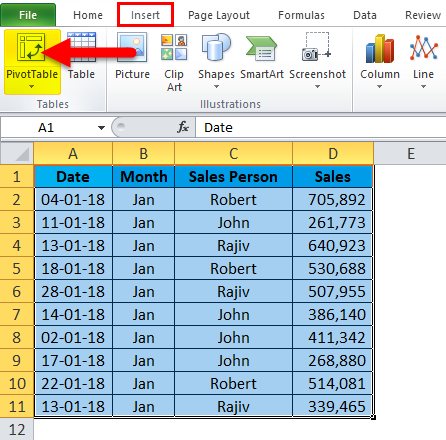Click the formula bar showing Date
The height and width of the screenshot is (440, 446).
click(x=320, y=128)
